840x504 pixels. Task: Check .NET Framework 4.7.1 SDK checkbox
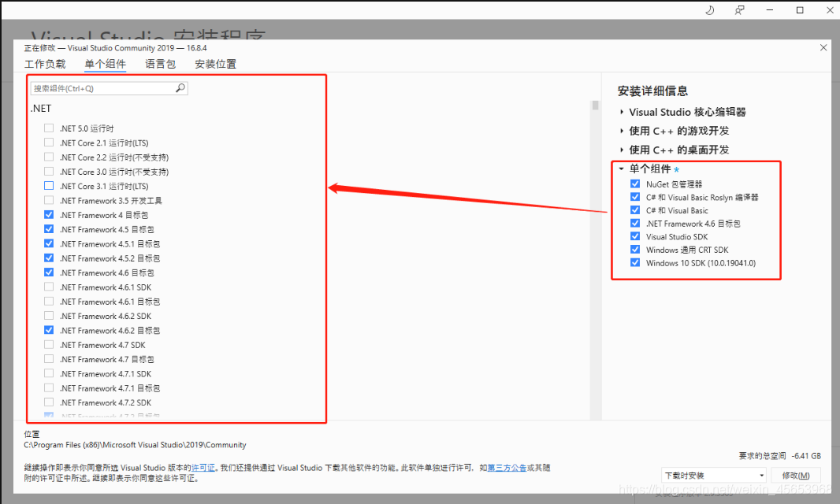49,373
